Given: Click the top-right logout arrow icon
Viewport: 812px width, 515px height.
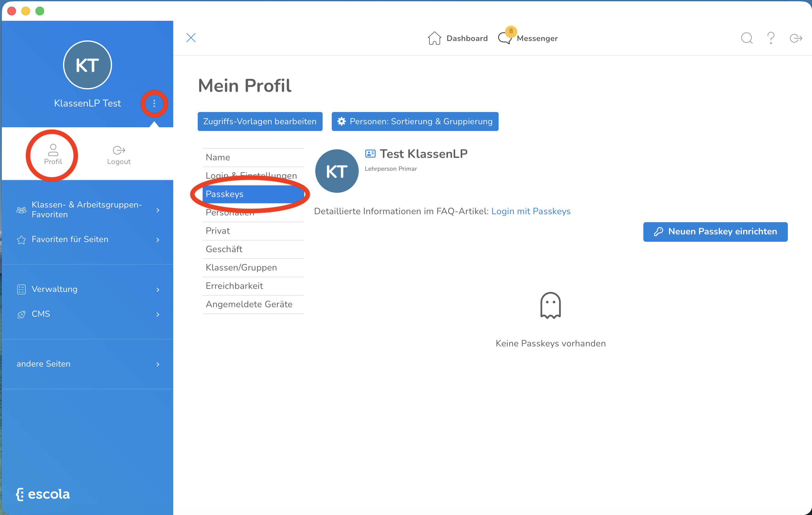Looking at the screenshot, I should click(796, 38).
